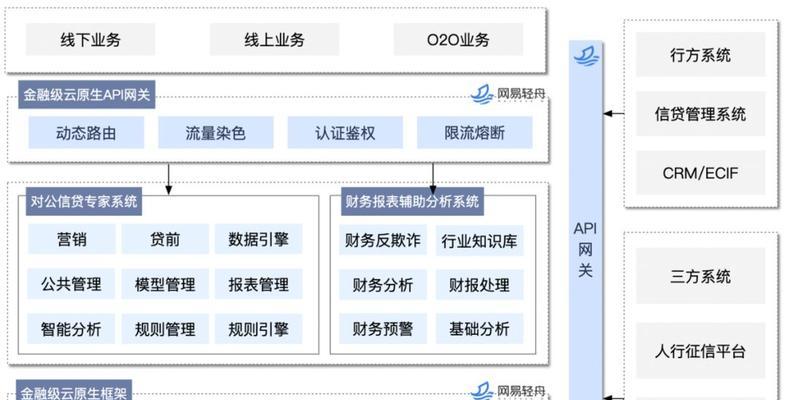Pick the 基础分析 box
This screenshot has width=789, height=400.
pyautogui.click(x=480, y=329)
